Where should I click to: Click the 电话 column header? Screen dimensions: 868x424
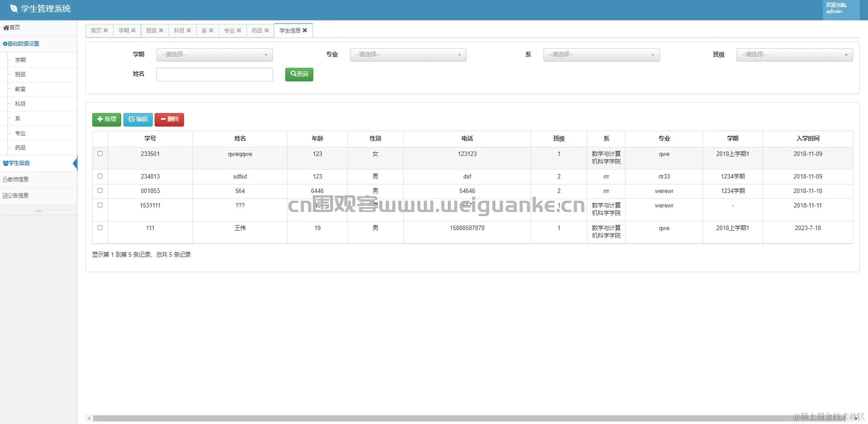pos(467,139)
